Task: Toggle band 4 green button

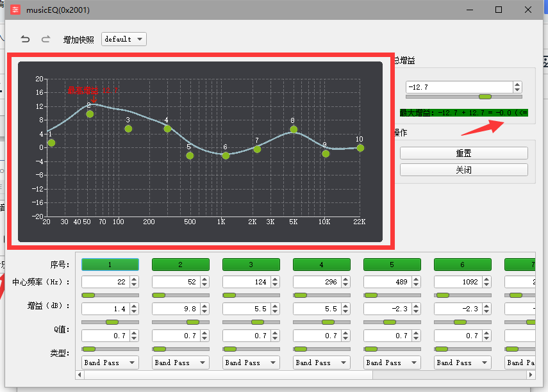Action: click(x=322, y=265)
